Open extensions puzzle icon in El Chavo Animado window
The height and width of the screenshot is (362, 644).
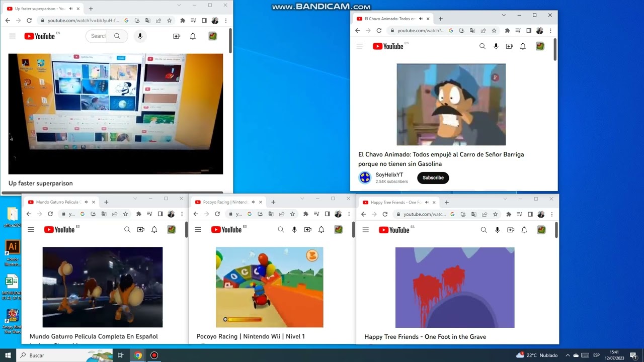click(x=507, y=31)
